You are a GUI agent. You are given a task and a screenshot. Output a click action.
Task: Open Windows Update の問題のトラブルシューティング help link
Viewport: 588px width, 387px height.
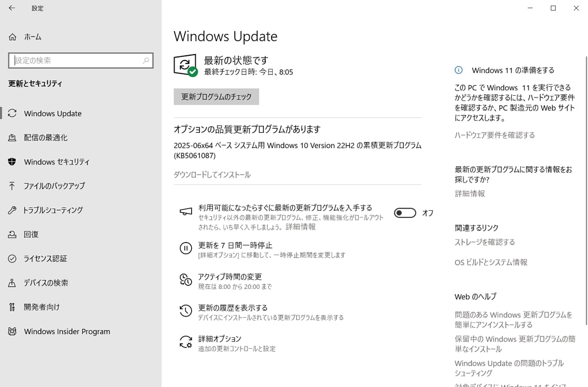coord(509,368)
